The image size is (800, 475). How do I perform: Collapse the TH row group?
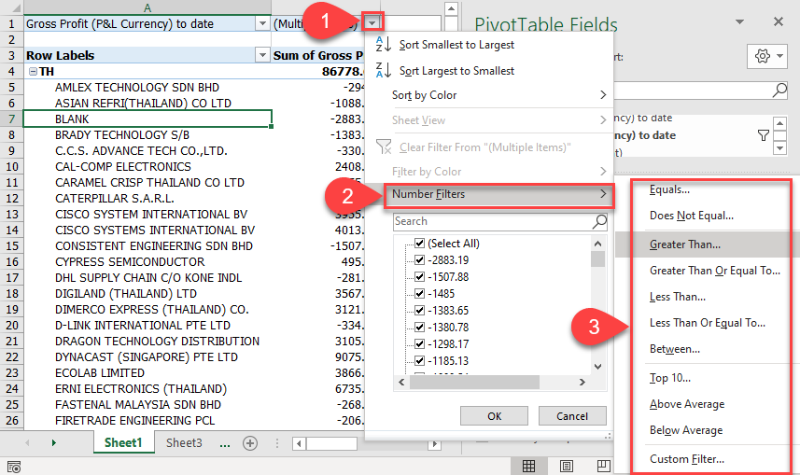(32, 72)
